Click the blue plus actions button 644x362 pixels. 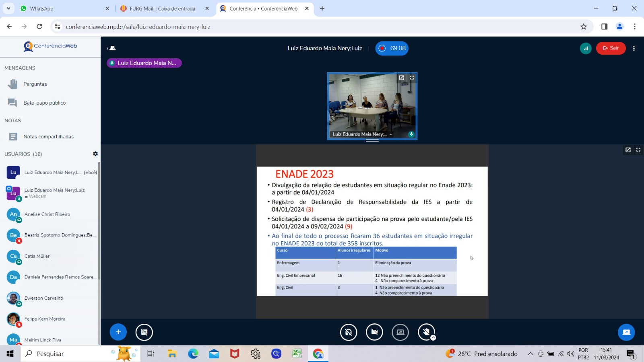(x=118, y=332)
